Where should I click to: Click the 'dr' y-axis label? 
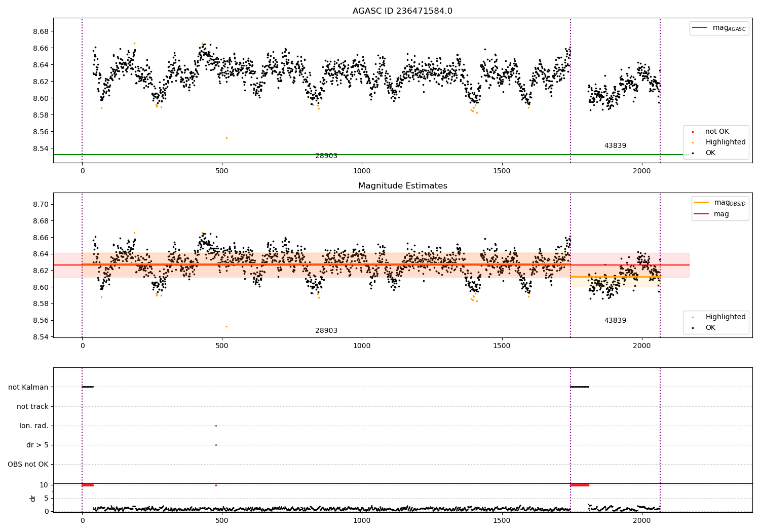click(33, 498)
